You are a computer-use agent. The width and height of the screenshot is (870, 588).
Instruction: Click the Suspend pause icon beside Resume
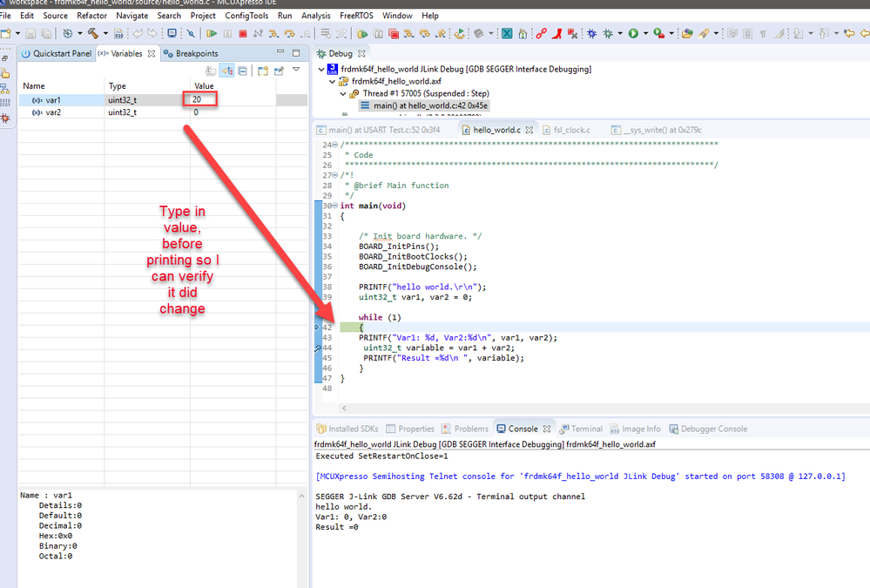227,34
